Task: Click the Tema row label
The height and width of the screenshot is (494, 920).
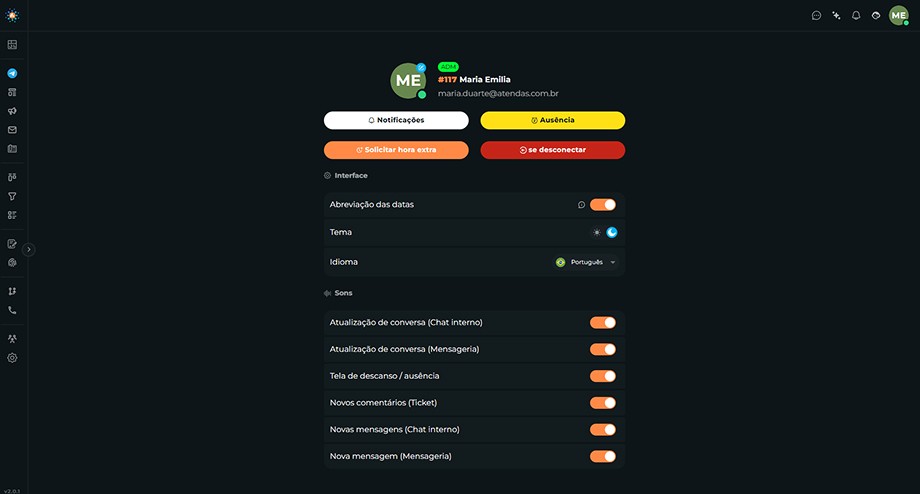Action: [341, 232]
